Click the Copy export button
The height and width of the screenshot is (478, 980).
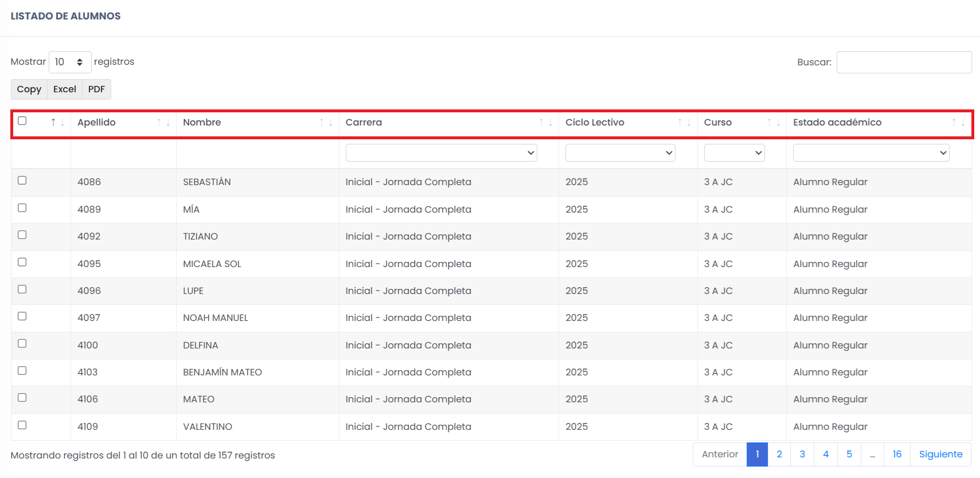click(x=29, y=89)
